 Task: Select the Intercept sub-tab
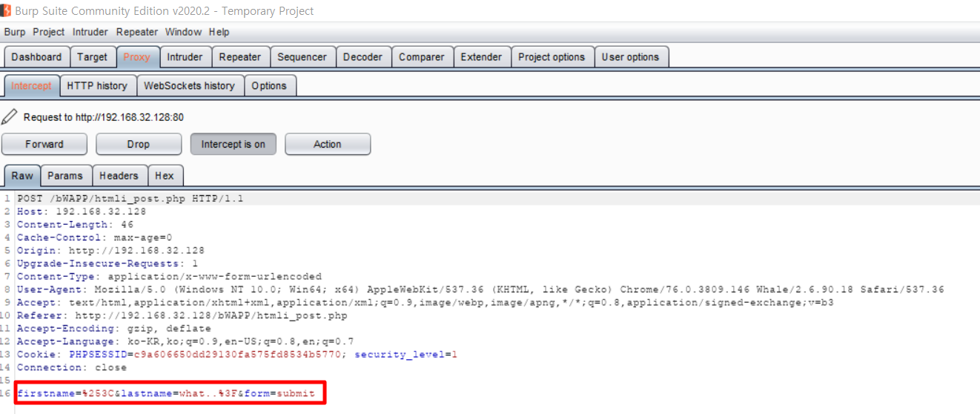coord(31,86)
